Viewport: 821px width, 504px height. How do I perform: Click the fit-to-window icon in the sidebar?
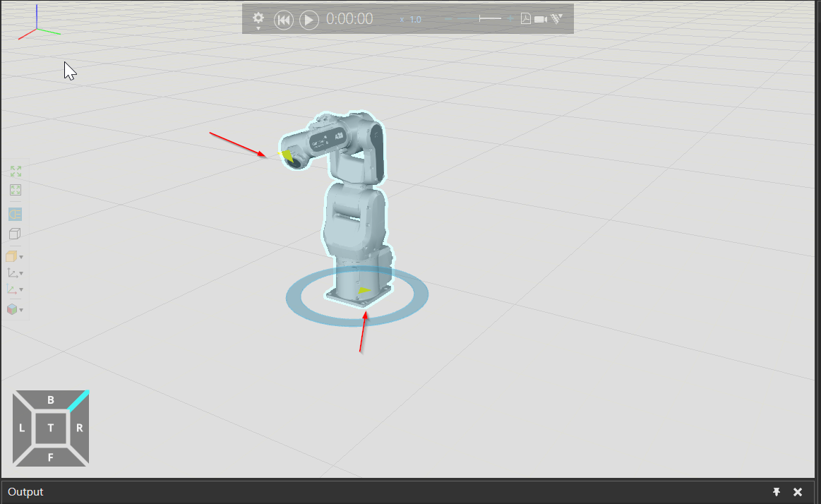tap(15, 189)
